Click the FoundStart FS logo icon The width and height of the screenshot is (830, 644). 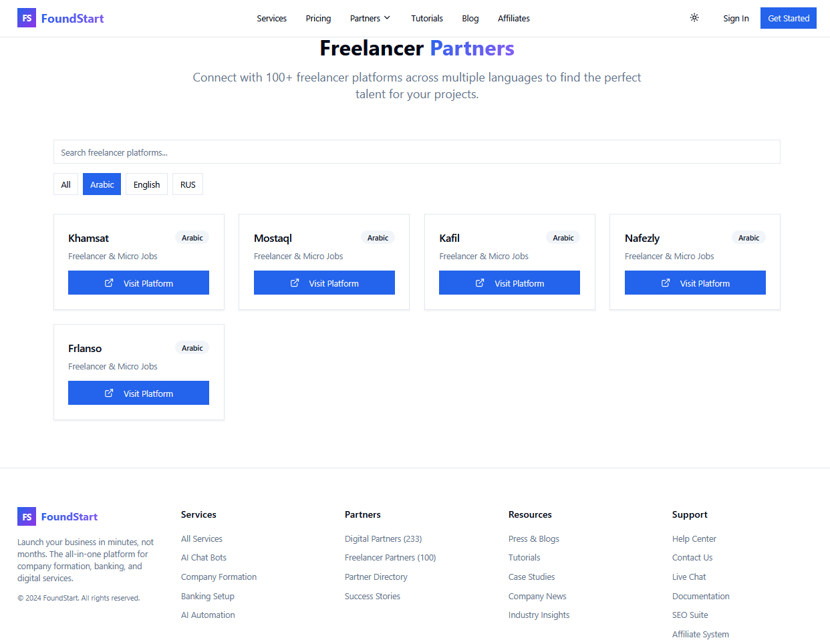27,18
